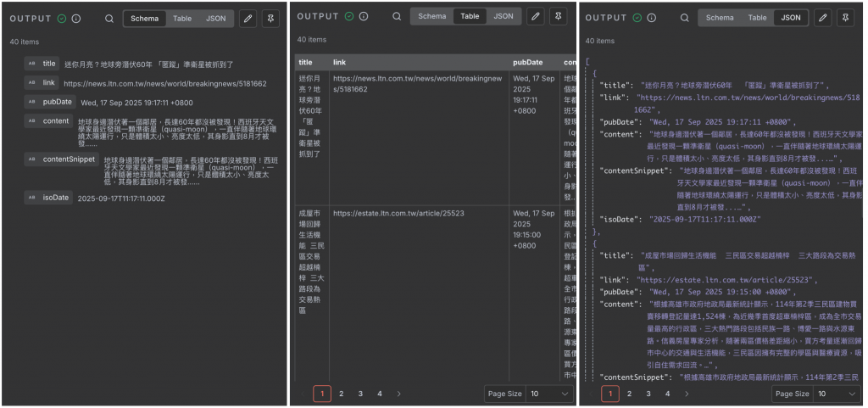Click the pin icon in the left panel
The image size is (868, 408).
[x=270, y=19]
